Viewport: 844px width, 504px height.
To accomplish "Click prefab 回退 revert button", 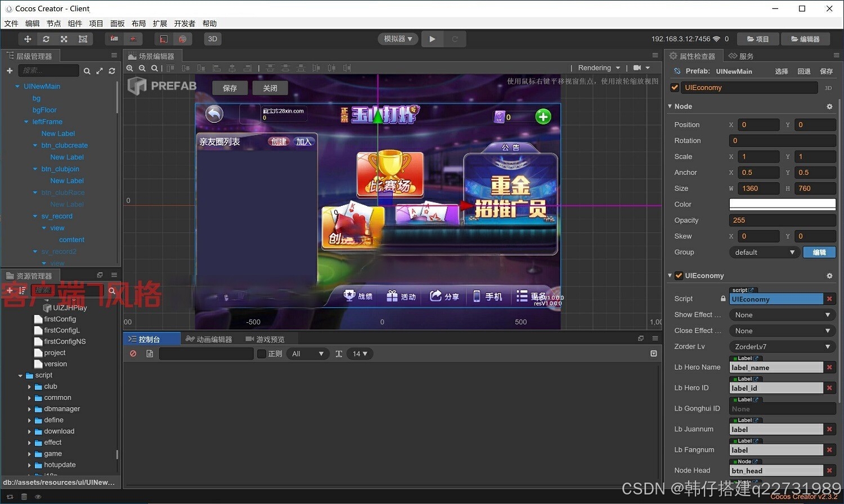I will click(804, 71).
